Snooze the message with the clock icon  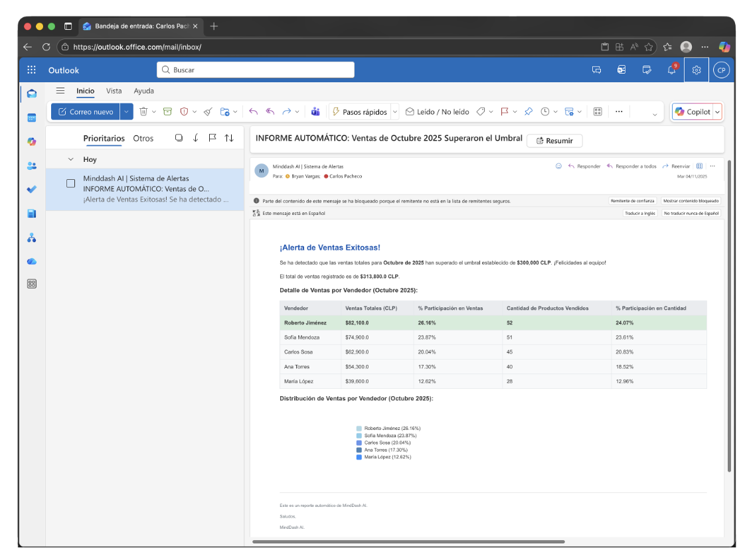[545, 111]
